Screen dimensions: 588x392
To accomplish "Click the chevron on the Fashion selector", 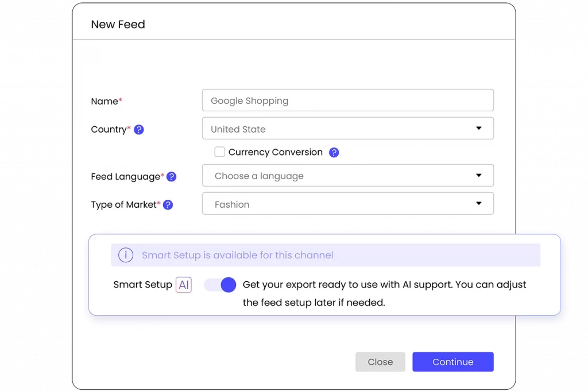I will (479, 203).
